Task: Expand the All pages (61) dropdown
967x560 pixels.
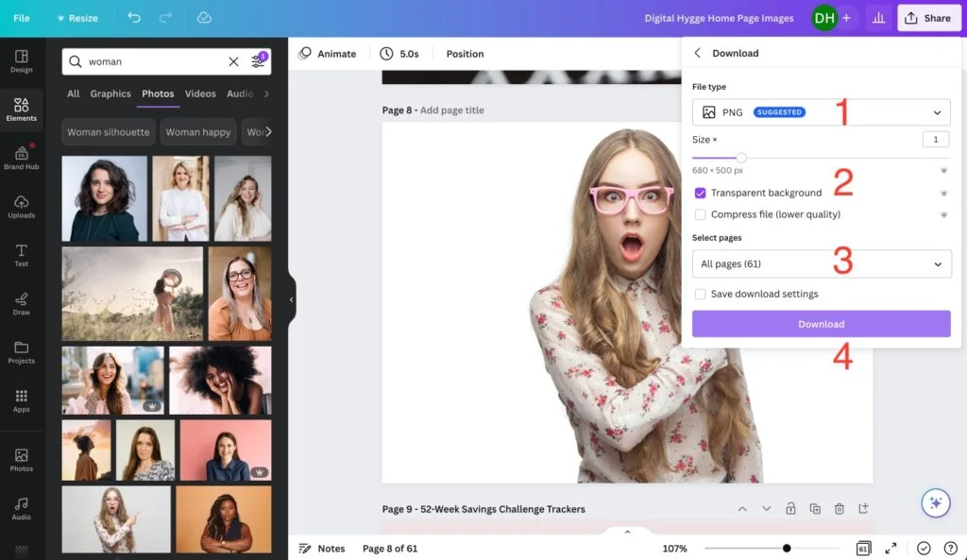Action: [821, 264]
